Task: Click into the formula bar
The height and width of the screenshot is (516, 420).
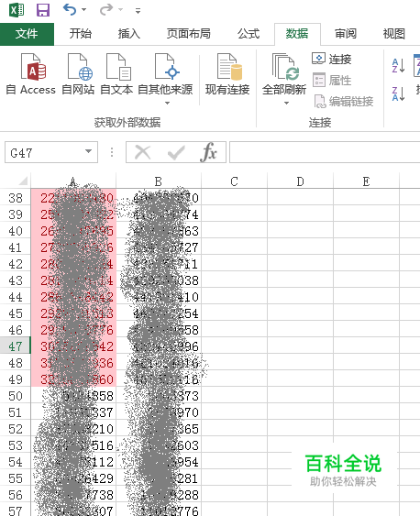Action: click(325, 152)
